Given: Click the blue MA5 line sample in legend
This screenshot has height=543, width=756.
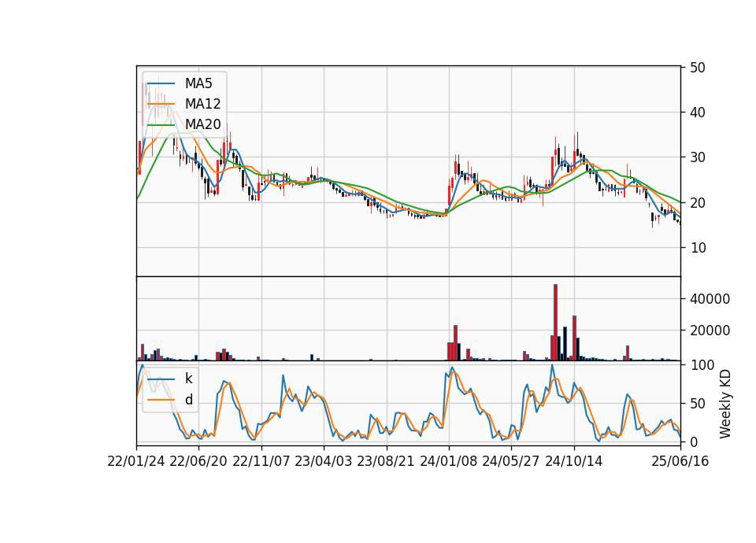Looking at the screenshot, I should 161,83.
